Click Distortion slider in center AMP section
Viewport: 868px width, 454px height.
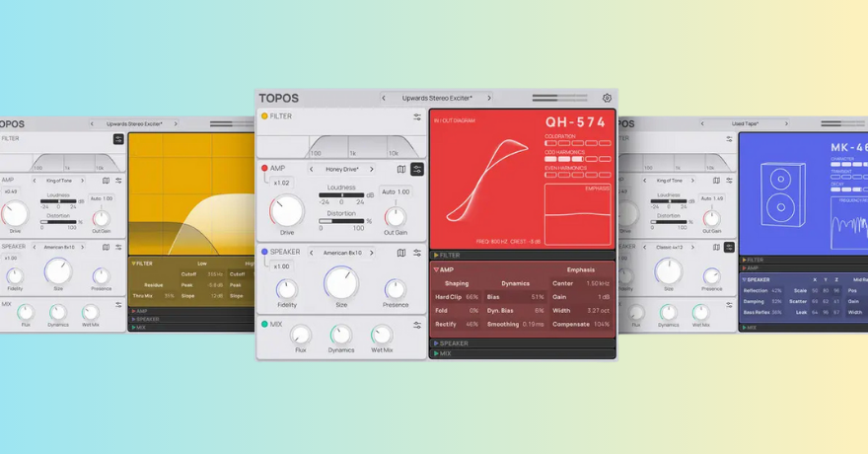(x=341, y=221)
